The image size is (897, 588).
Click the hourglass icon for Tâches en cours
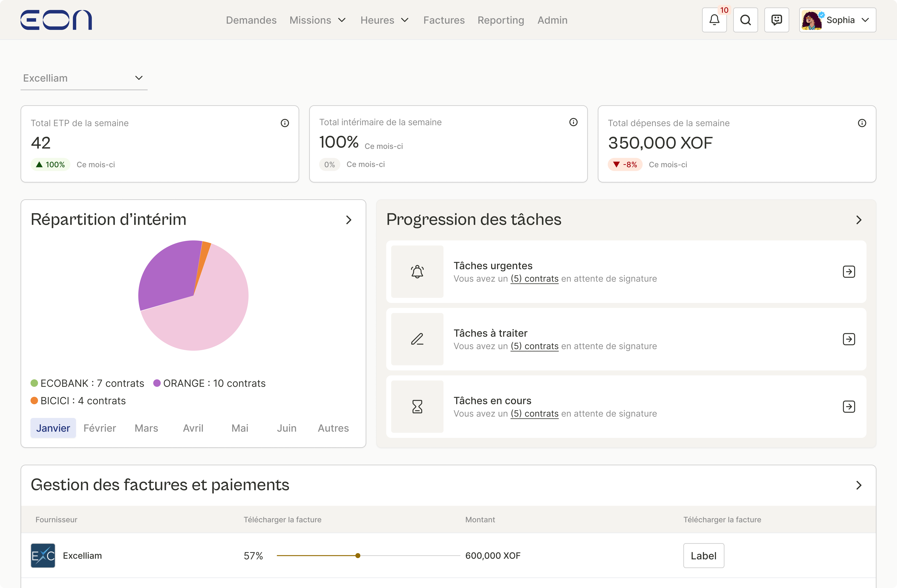[417, 406]
